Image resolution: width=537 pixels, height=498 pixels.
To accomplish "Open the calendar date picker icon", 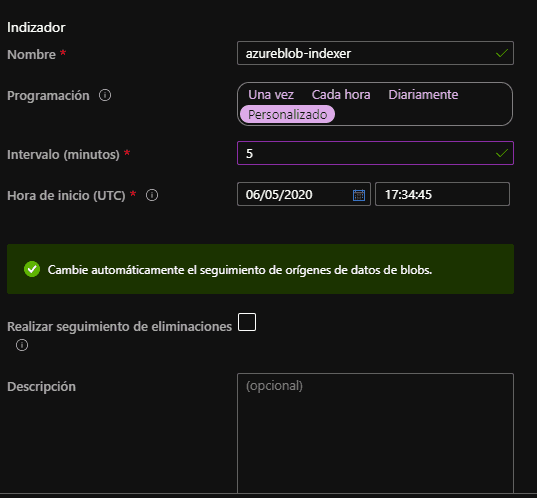I will [359, 195].
